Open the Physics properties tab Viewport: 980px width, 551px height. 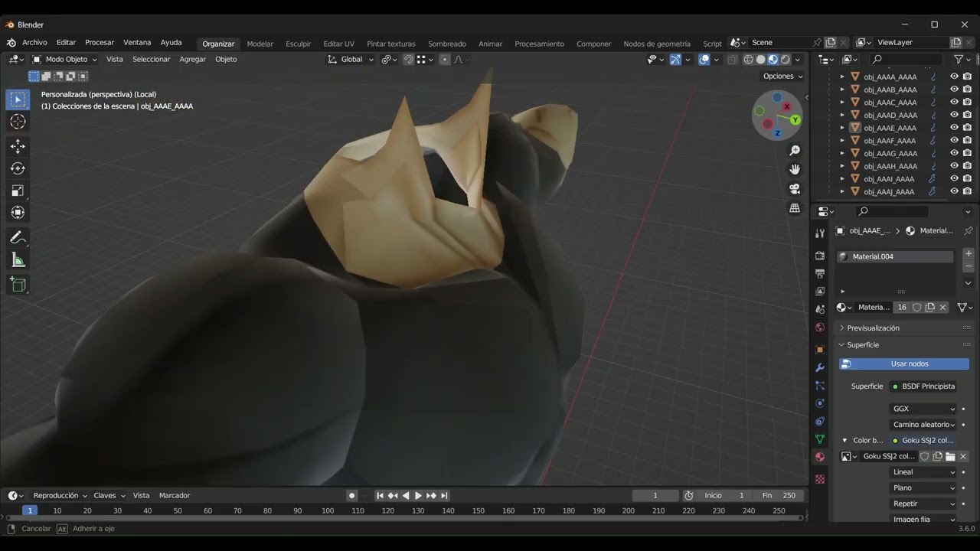(820, 403)
